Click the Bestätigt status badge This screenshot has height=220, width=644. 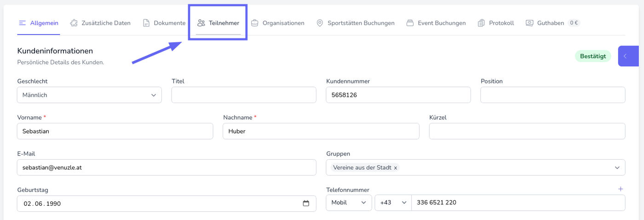592,56
